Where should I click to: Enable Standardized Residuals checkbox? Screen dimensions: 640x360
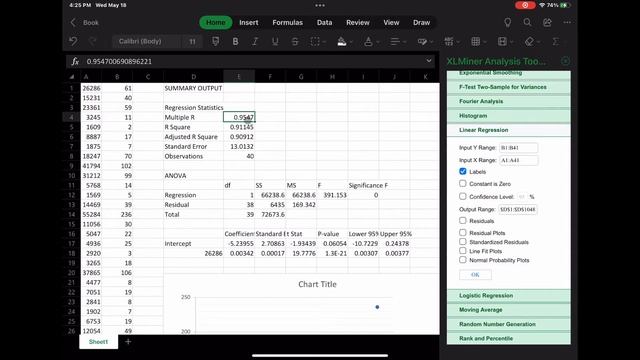[462, 242]
